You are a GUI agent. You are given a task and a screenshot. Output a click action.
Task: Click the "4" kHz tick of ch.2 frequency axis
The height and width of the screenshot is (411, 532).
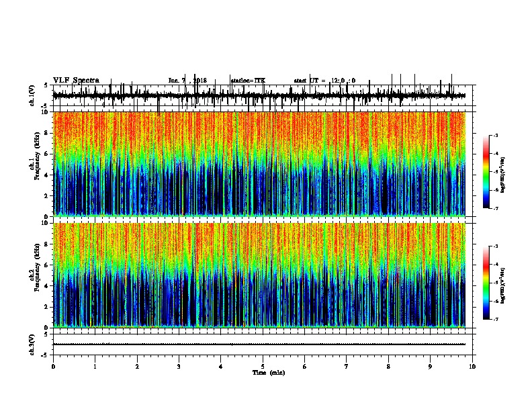tap(47, 286)
